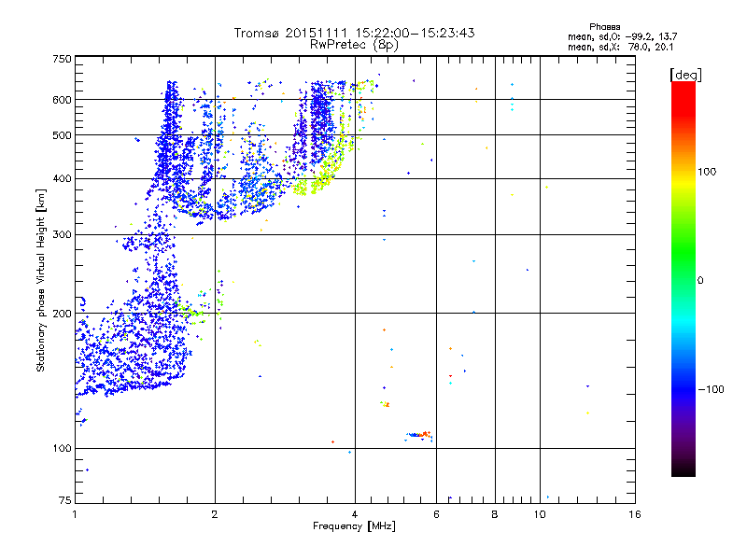This screenshot has width=747, height=560.
Task: Click the colorbar tick label "0"
Action: pos(700,281)
